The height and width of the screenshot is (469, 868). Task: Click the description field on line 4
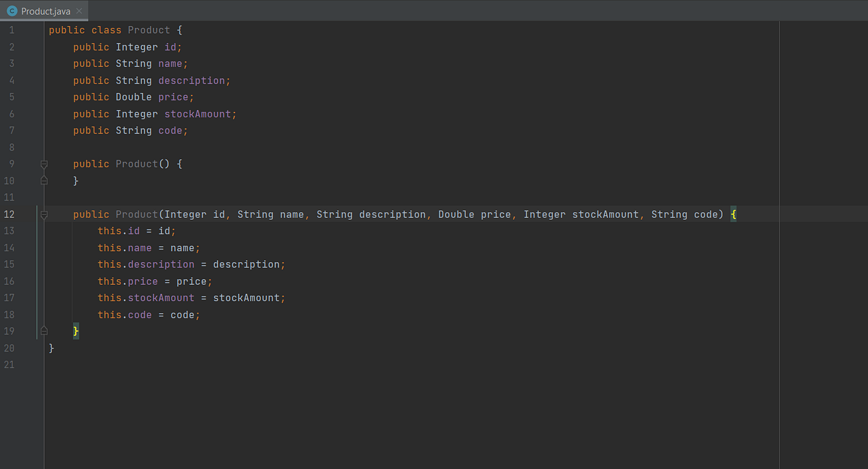192,80
